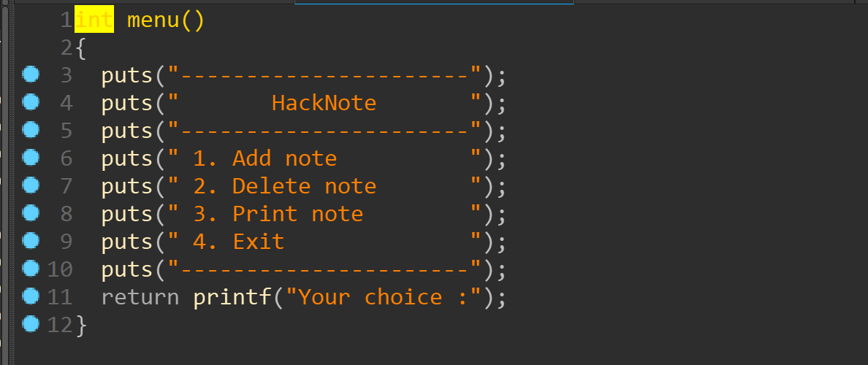Screen dimensions: 868x365
Task: Click the breakpoint marker on line 5
Action: click(x=31, y=129)
